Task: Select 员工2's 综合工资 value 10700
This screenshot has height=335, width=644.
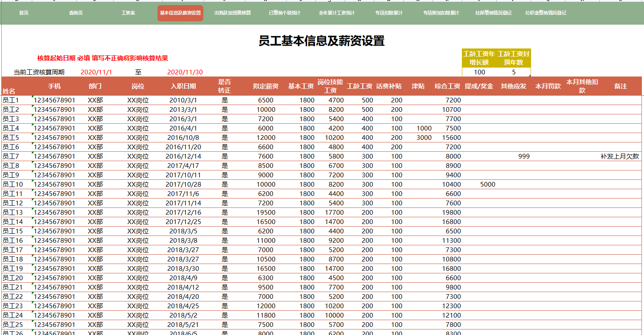Action: [451, 110]
